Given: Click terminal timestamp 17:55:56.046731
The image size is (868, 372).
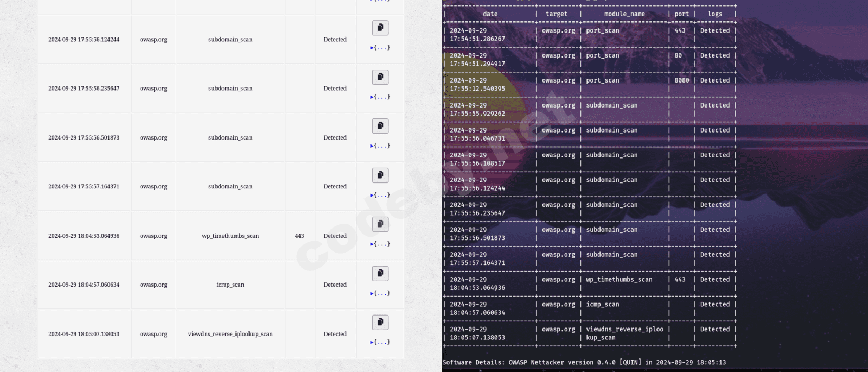Looking at the screenshot, I should point(477,138).
